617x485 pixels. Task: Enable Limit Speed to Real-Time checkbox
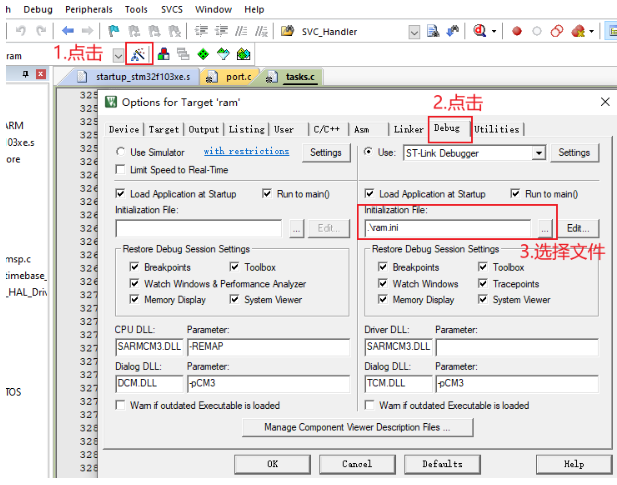(x=120, y=170)
